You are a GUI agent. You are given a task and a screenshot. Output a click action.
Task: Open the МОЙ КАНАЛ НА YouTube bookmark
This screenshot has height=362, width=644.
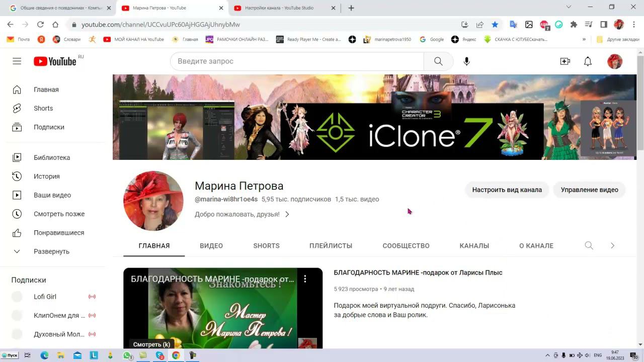(134, 39)
